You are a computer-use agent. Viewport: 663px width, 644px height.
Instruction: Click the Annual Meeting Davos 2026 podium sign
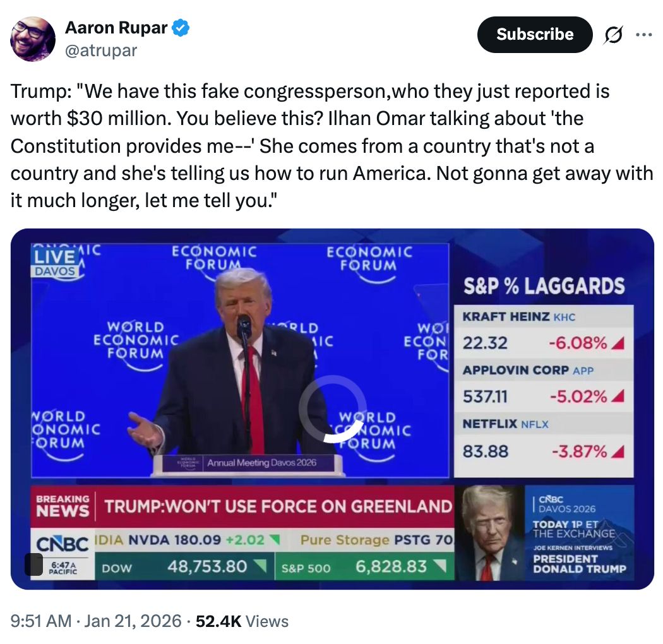coord(261,463)
